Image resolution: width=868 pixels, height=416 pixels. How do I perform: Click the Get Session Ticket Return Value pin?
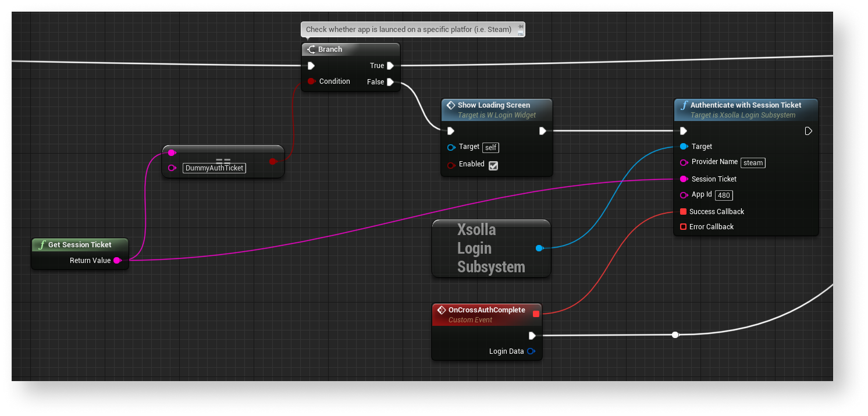[x=117, y=261]
